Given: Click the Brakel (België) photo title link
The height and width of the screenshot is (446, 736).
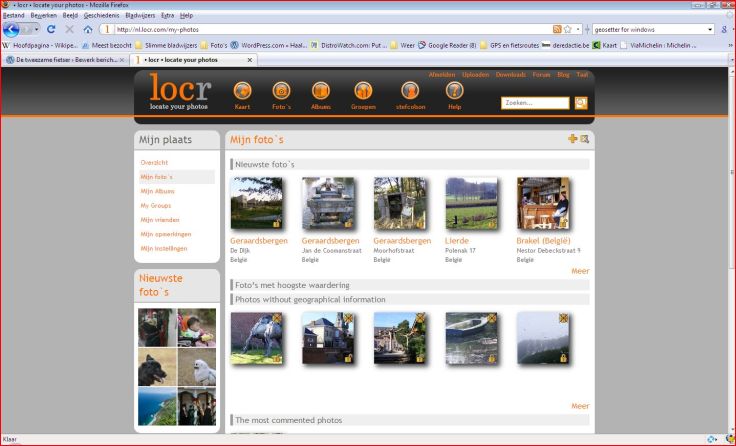Looking at the screenshot, I should [544, 240].
